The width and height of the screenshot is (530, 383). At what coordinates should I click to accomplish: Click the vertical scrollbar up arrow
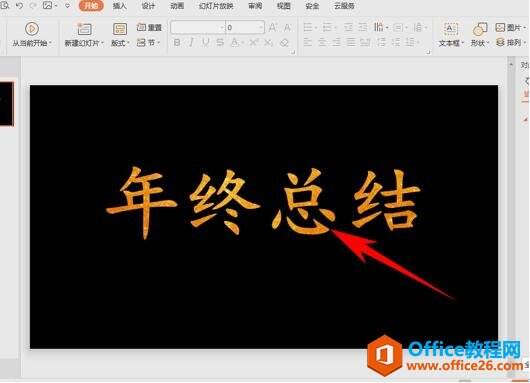511,64
